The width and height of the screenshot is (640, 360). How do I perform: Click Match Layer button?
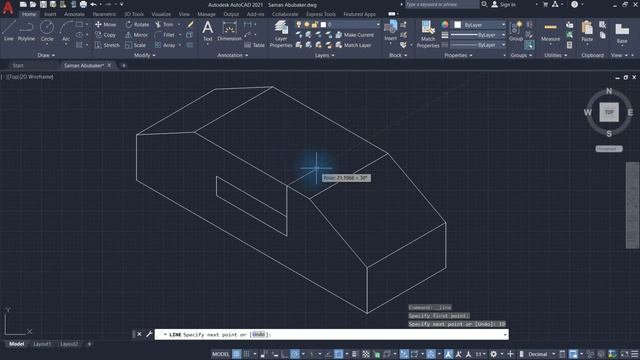point(353,45)
